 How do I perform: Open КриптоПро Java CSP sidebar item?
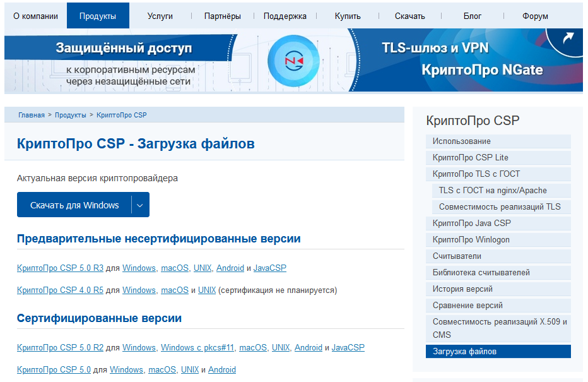pyautogui.click(x=498, y=224)
